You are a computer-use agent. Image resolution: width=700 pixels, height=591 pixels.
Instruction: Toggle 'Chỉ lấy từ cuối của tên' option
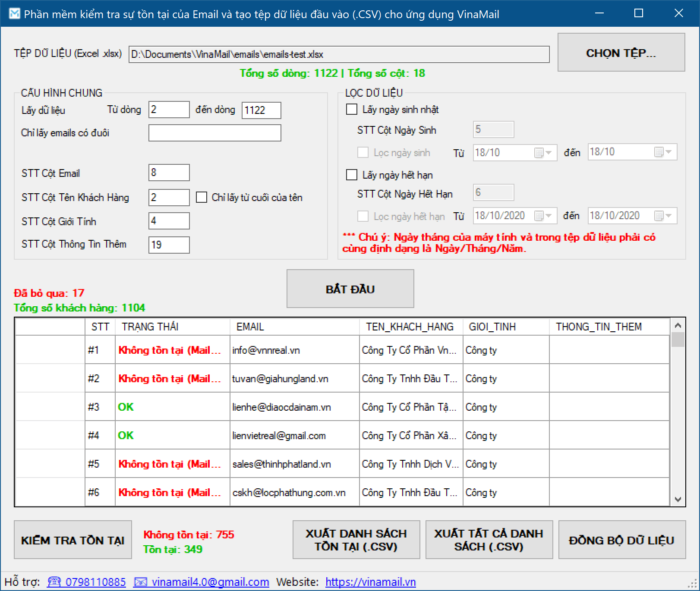tap(201, 197)
